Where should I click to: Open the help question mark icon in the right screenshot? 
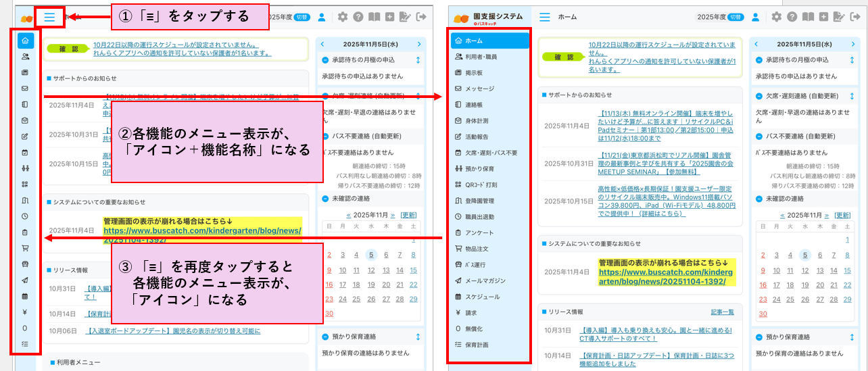792,17
